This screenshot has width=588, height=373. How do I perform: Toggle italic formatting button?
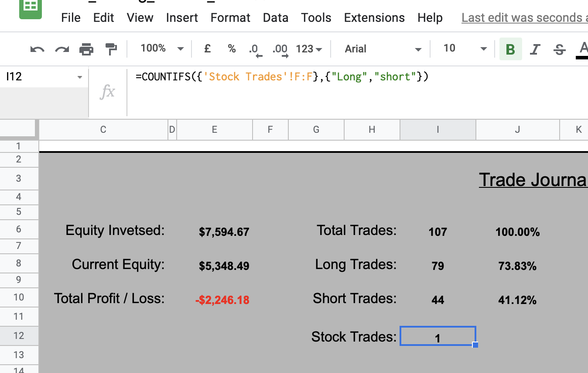click(x=535, y=49)
